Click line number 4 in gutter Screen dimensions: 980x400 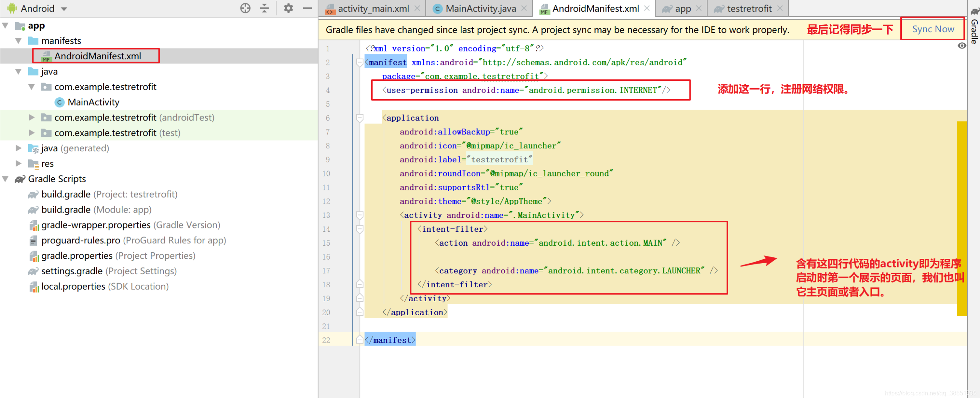[328, 91]
